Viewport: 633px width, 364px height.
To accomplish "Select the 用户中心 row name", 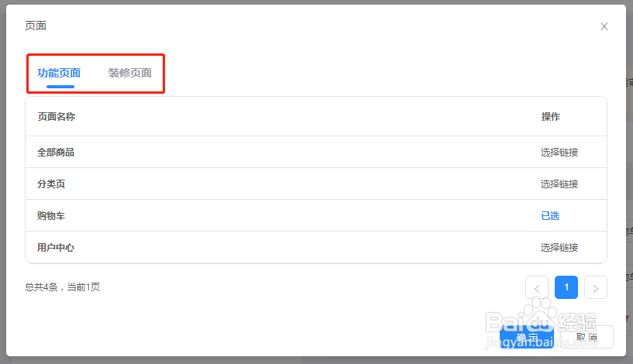I will (x=56, y=247).
